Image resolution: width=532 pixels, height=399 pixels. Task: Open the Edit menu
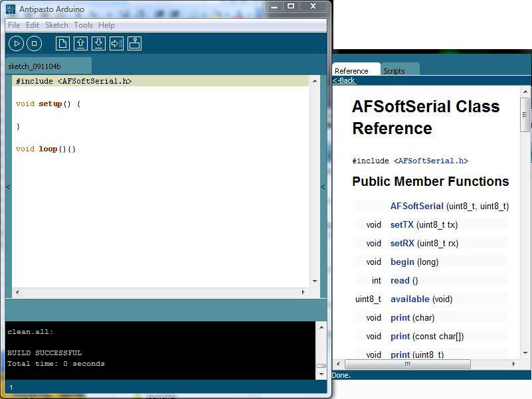(x=33, y=25)
